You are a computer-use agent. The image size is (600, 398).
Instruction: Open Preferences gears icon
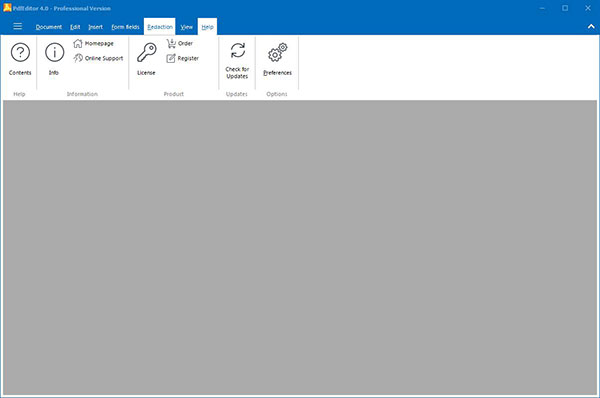(x=277, y=52)
